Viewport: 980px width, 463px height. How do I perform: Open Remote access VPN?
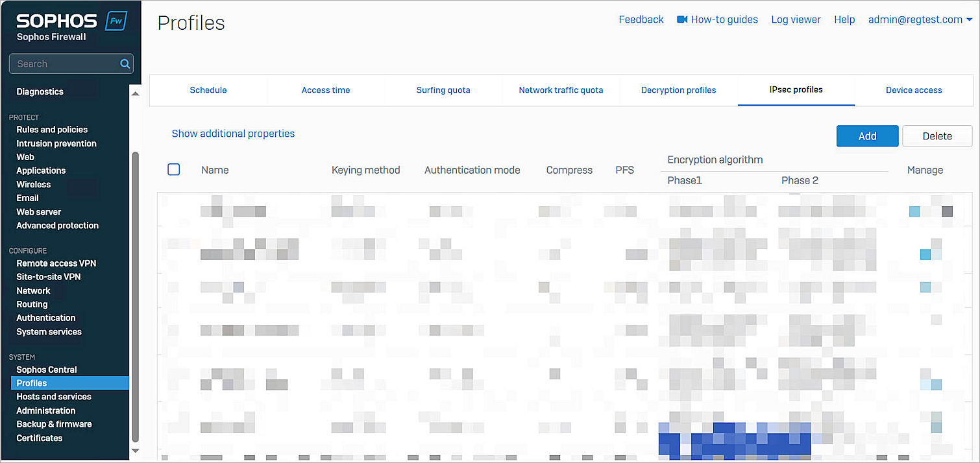point(56,263)
